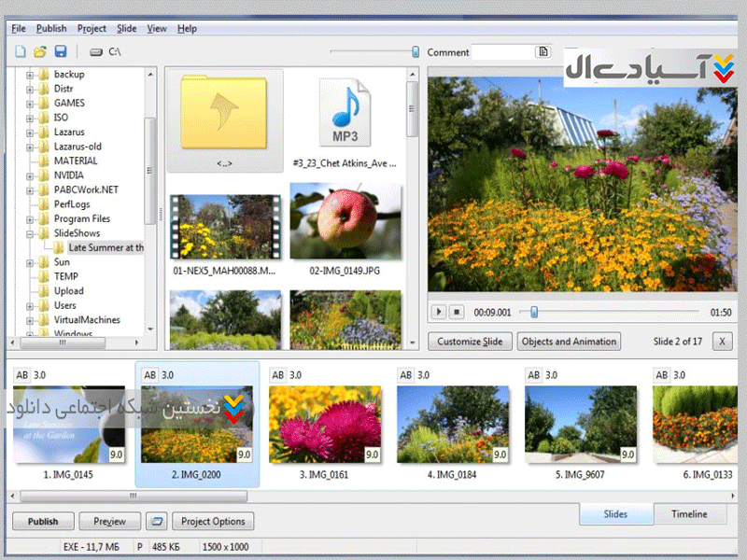Open the Publish menu in menu bar
This screenshot has width=747, height=560.
click(x=51, y=29)
